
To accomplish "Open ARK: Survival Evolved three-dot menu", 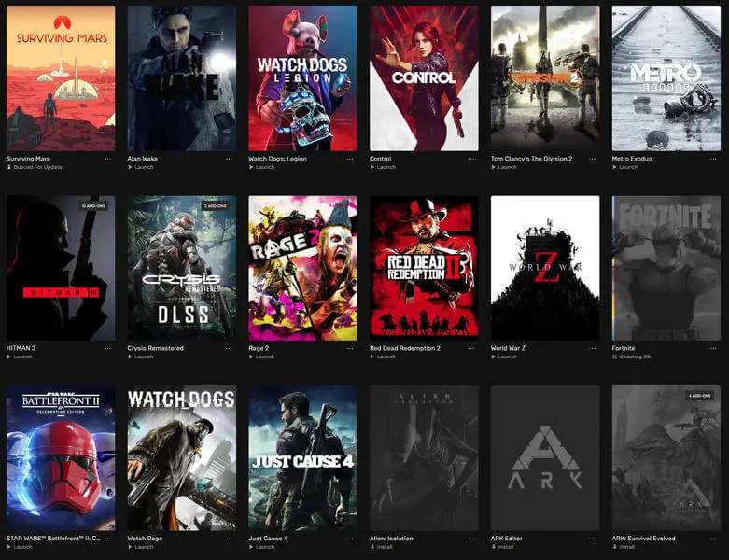I will point(713,539).
